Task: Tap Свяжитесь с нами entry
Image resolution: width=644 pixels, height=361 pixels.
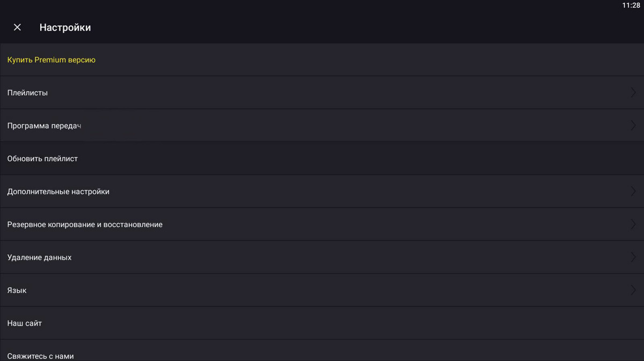Action: 40,356
